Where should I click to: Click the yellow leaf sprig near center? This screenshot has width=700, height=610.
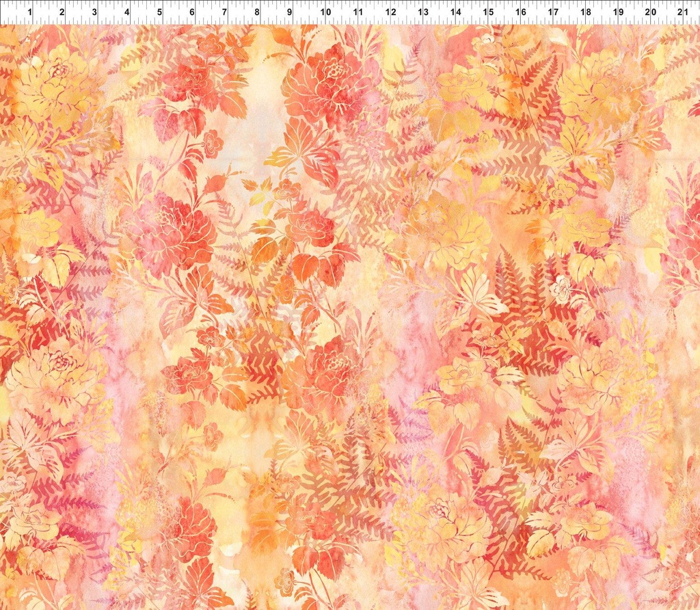260,198
